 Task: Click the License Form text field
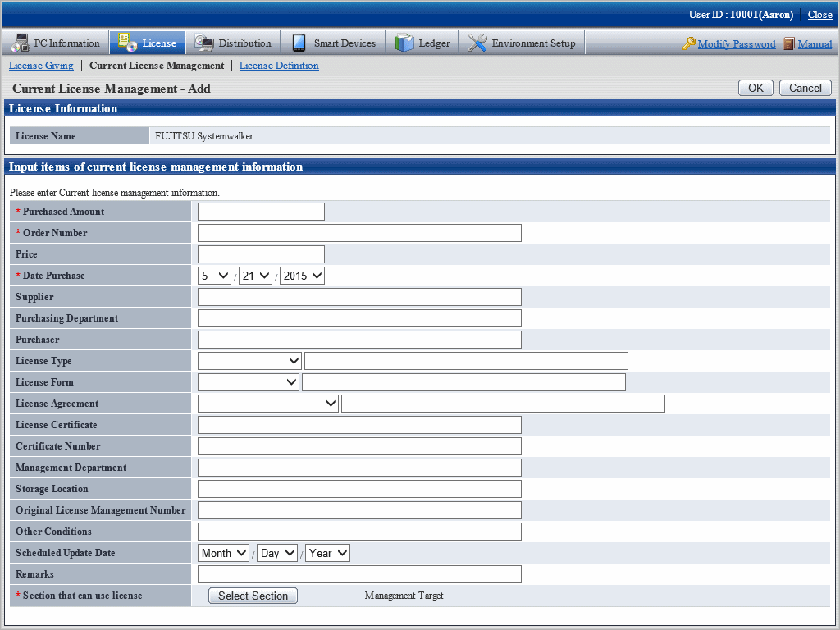point(464,382)
